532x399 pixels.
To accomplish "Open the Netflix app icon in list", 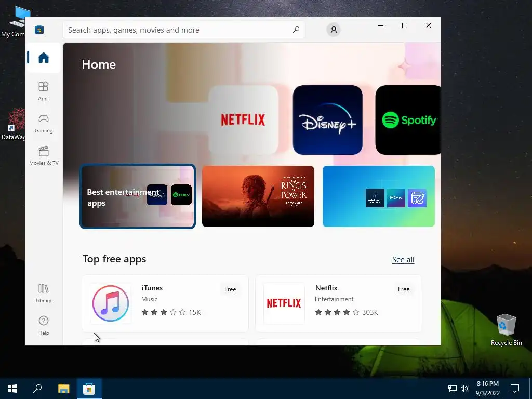I will [284, 303].
